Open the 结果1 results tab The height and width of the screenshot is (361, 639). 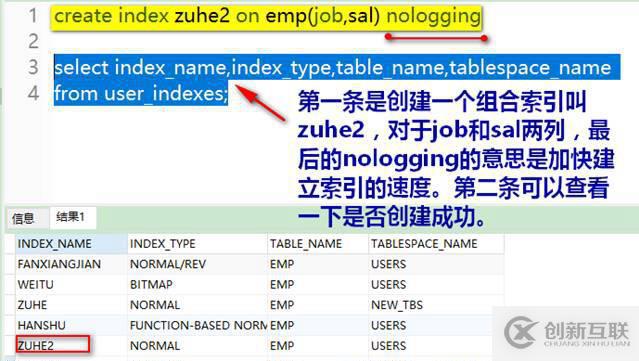72,217
